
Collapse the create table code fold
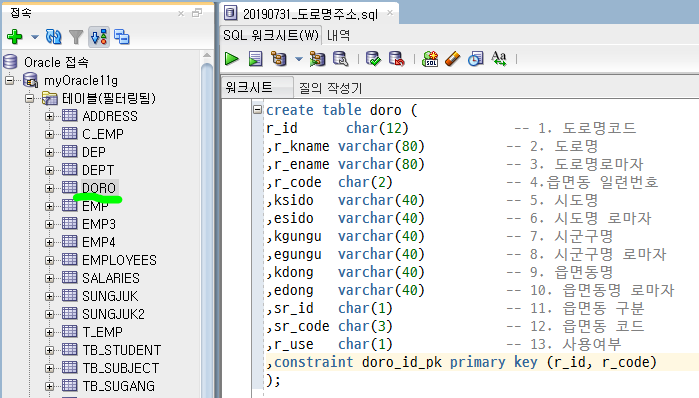[x=257, y=109]
